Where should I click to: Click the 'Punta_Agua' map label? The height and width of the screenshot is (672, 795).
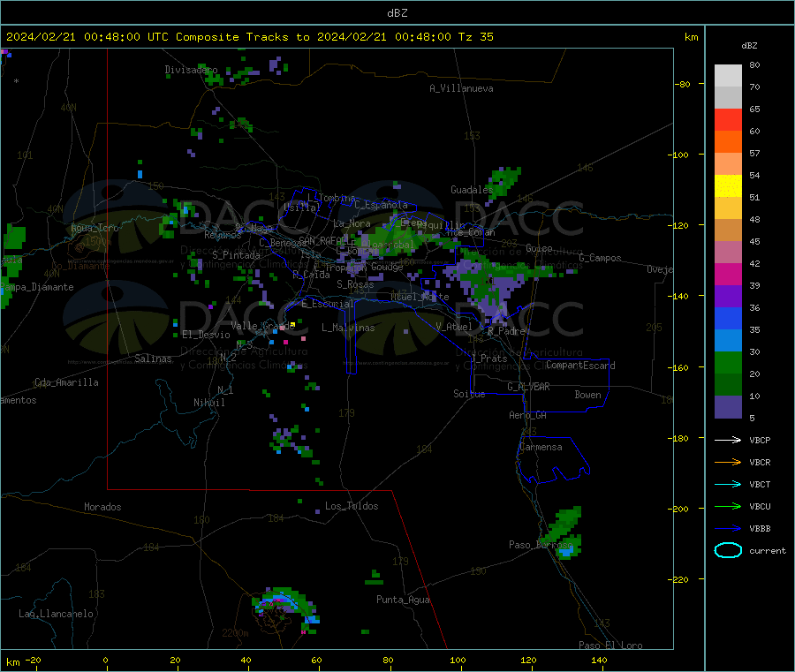pyautogui.click(x=403, y=600)
